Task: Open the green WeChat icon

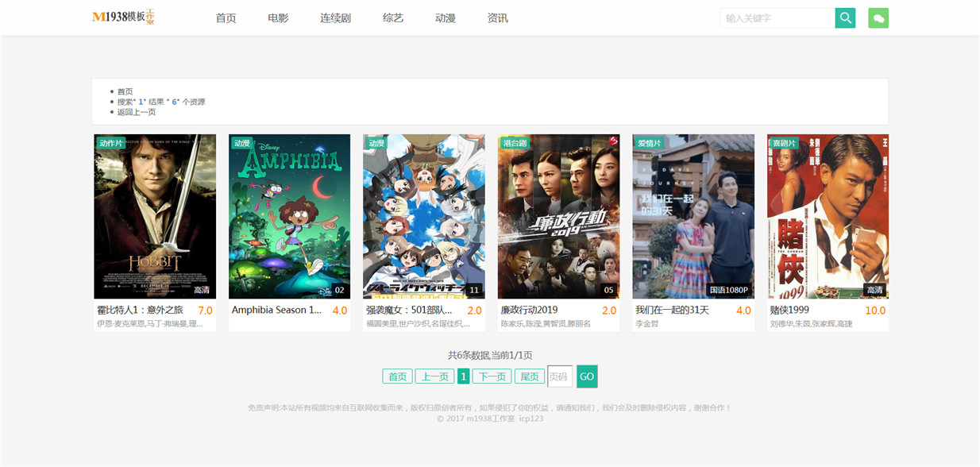Action: coord(878,17)
